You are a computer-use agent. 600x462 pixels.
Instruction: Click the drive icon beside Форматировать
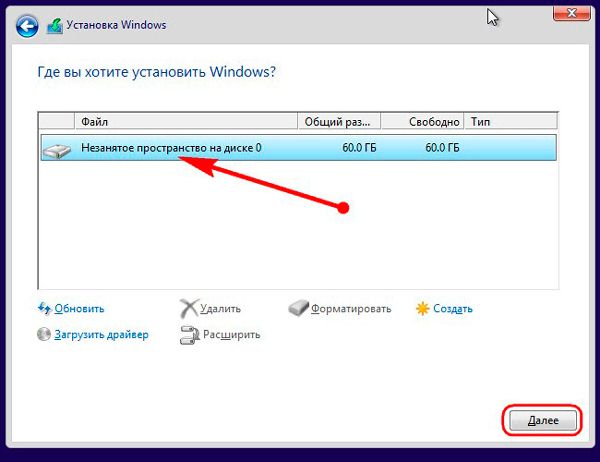(x=298, y=308)
